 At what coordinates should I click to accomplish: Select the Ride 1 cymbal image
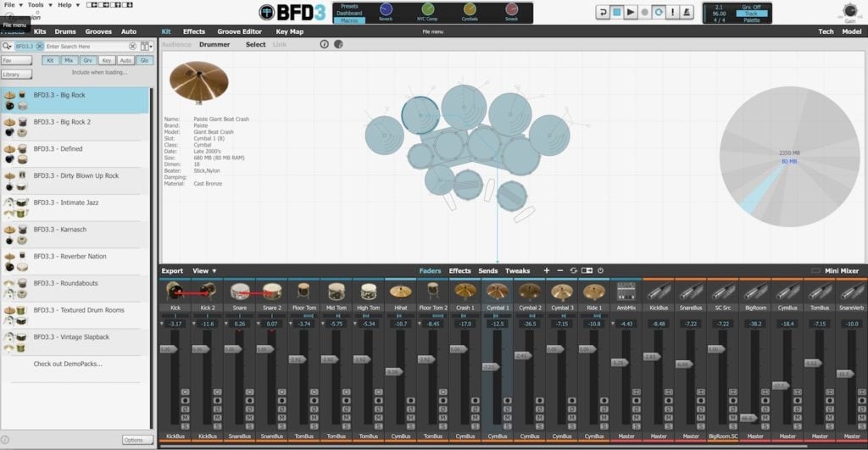tap(594, 292)
